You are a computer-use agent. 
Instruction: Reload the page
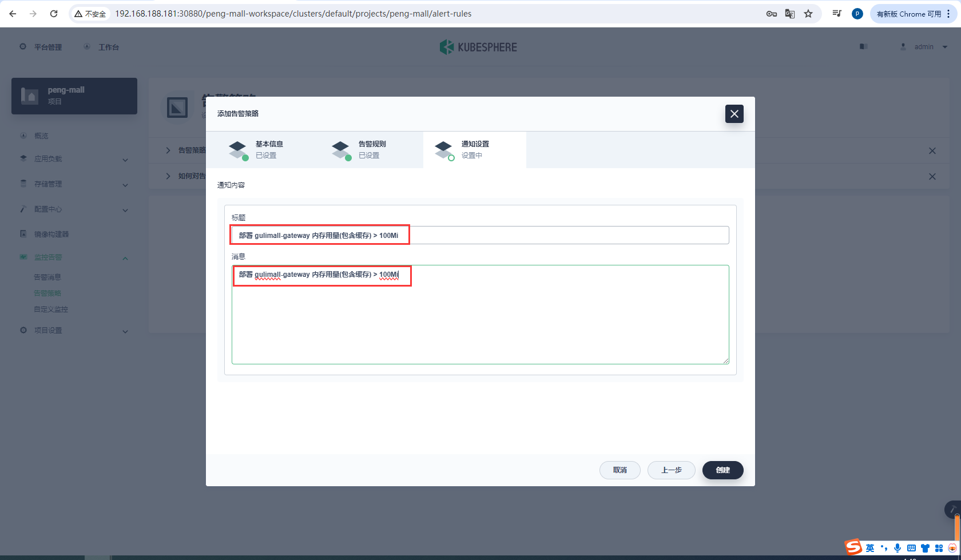[54, 14]
